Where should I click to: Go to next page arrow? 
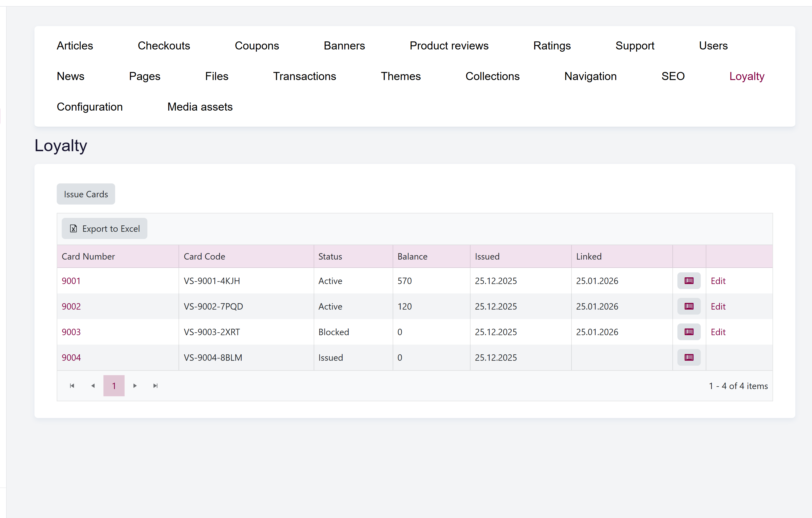[x=135, y=386]
